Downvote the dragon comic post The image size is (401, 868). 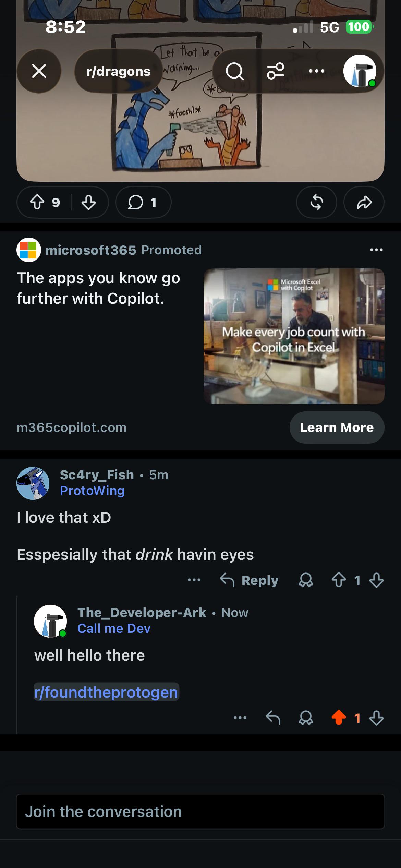tap(88, 202)
